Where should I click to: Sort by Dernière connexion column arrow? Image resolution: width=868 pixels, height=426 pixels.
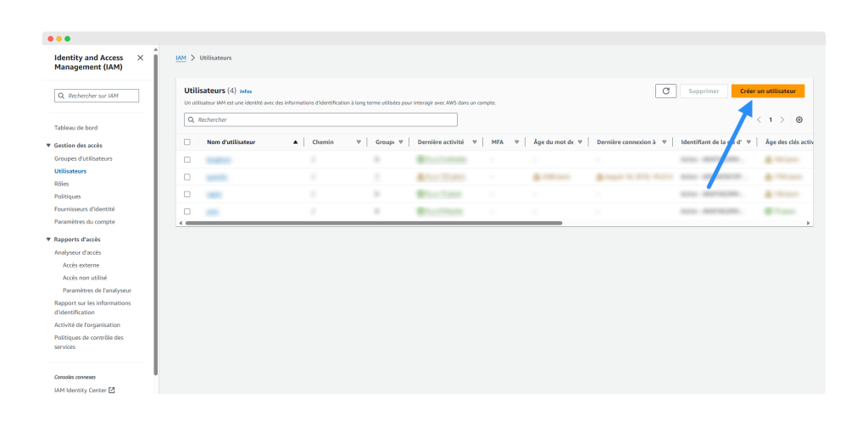pyautogui.click(x=665, y=142)
